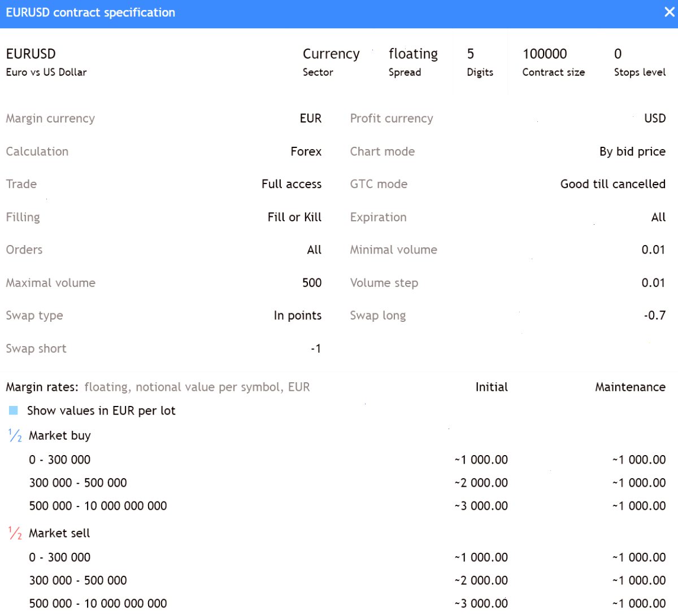Click the red Market sell fraction icon

(15, 533)
